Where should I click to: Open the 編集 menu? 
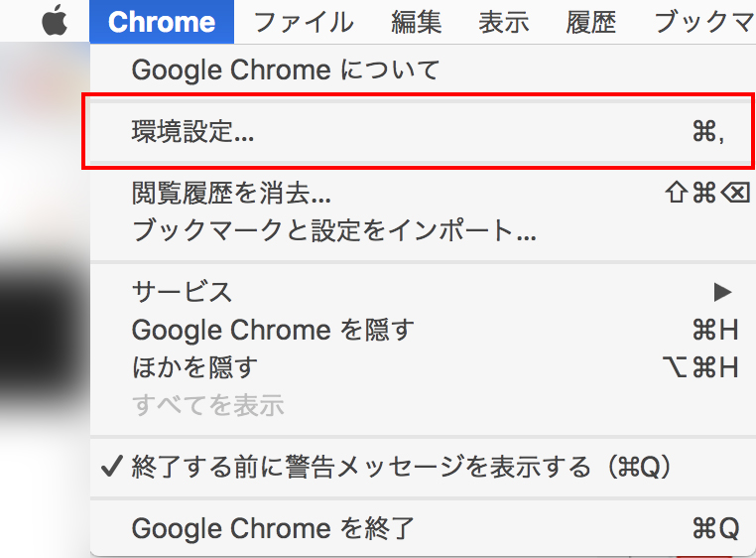[x=416, y=22]
